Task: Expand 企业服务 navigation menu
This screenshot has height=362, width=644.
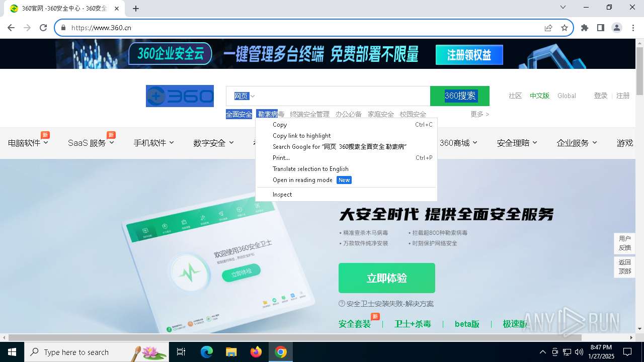Action: pos(577,143)
